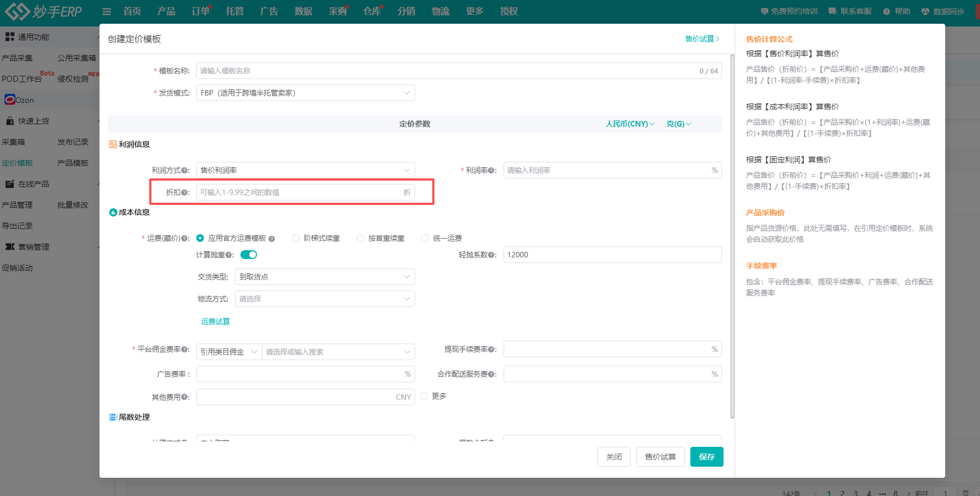980x496 pixels.
Task: Expand the 人民币(CNY) currency dropdown
Action: [x=630, y=124]
